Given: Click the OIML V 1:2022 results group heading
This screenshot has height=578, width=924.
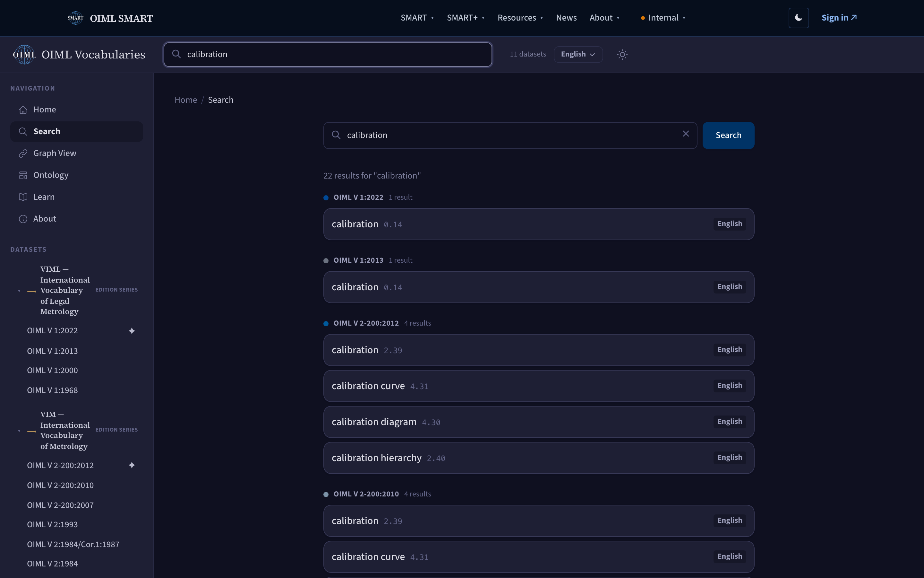Looking at the screenshot, I should point(358,197).
